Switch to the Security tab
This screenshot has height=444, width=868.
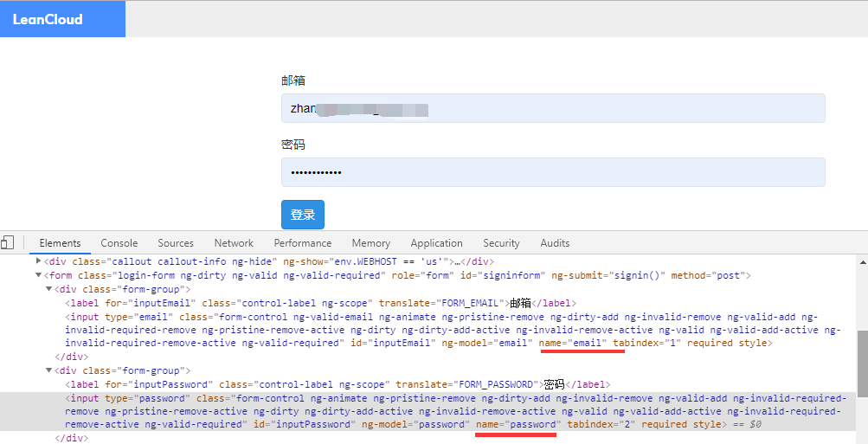click(501, 243)
